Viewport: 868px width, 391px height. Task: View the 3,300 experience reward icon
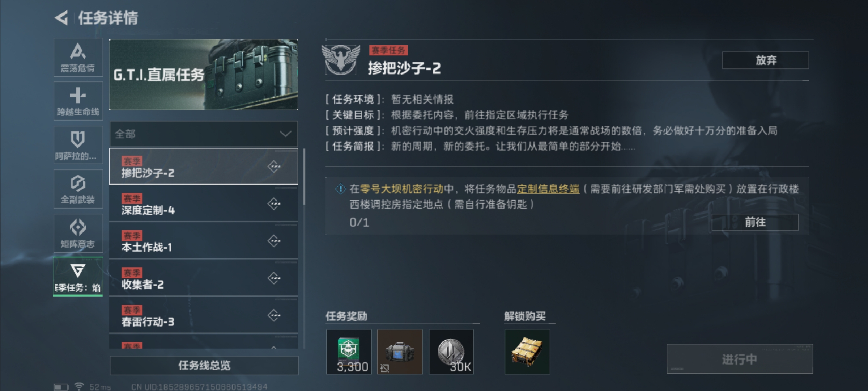[349, 352]
